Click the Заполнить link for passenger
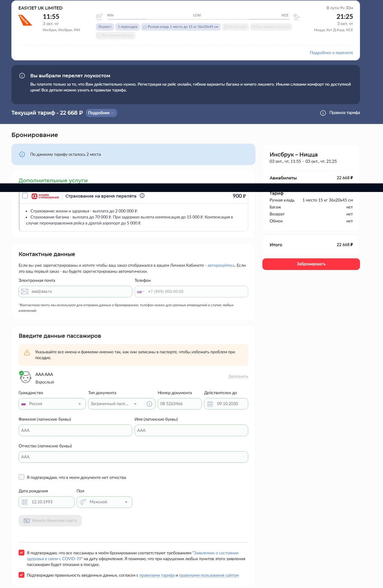Viewport: 383px width, 588px height. [238, 376]
